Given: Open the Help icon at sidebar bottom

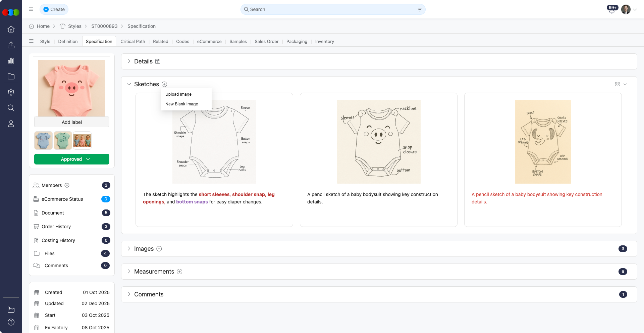Looking at the screenshot, I should (11, 322).
